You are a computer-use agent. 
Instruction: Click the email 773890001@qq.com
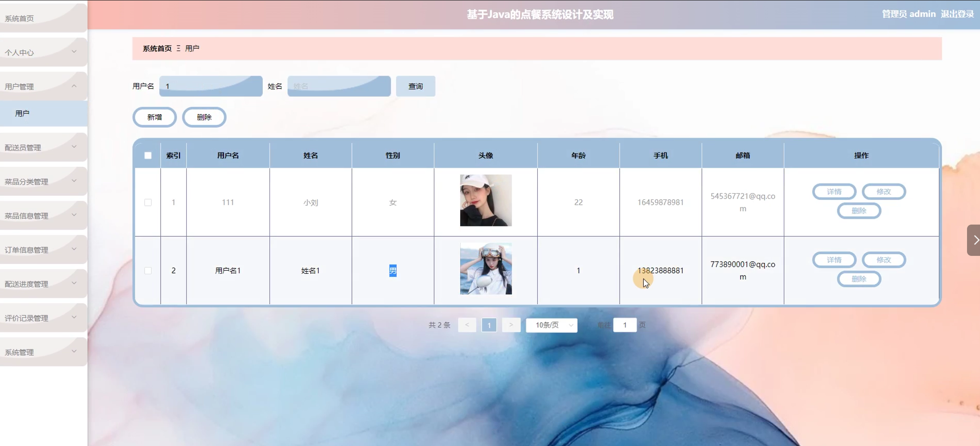coord(743,271)
